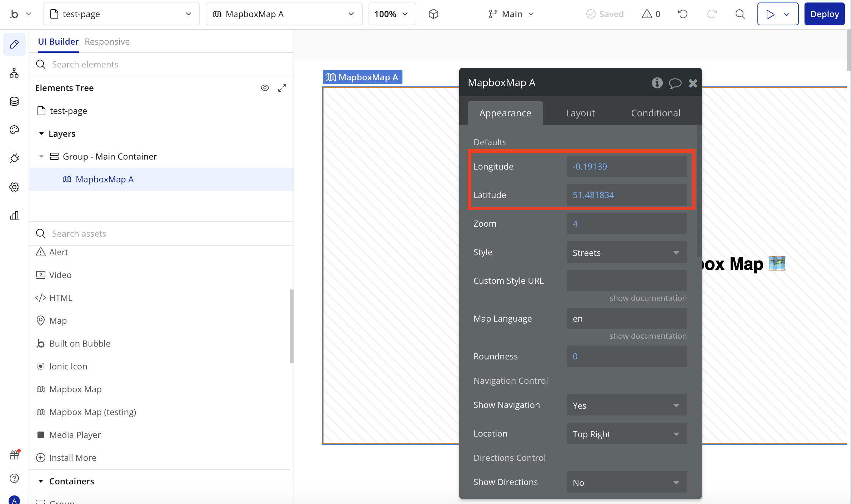Image resolution: width=852 pixels, height=504 pixels.
Task: Open the Workflow tab icon in sidebar
Action: tap(14, 73)
